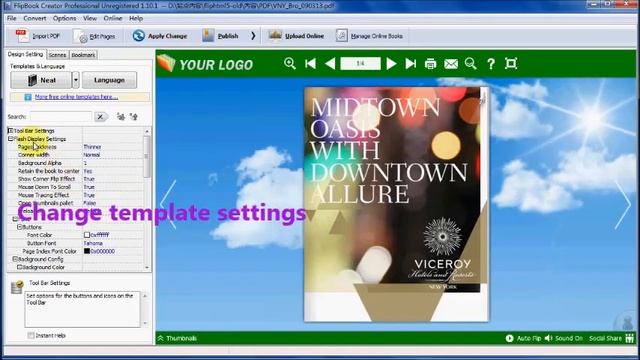Image resolution: width=640 pixels, height=360 pixels.
Task: Select Background Alpha row
Action: 76,163
